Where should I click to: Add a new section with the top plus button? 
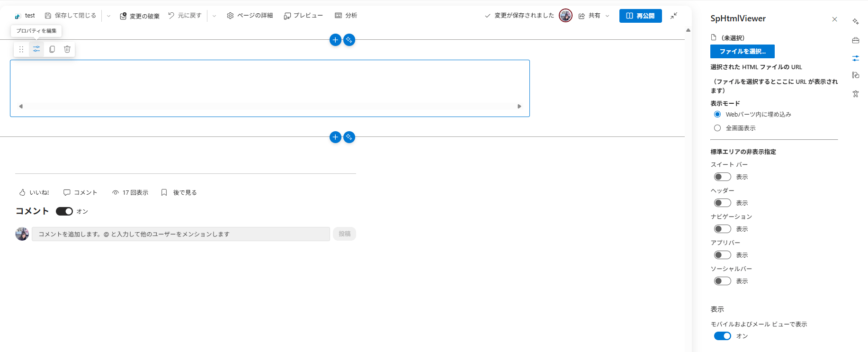[x=335, y=40]
